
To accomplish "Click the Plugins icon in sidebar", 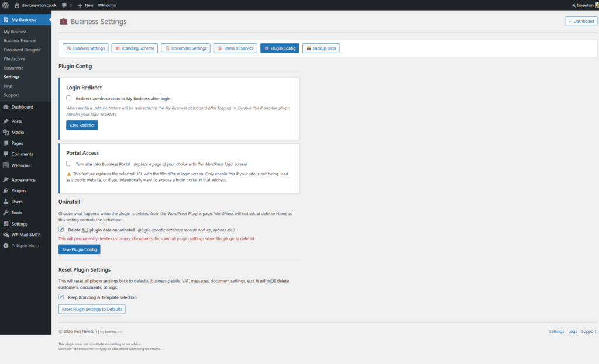I will pyautogui.click(x=6, y=191).
